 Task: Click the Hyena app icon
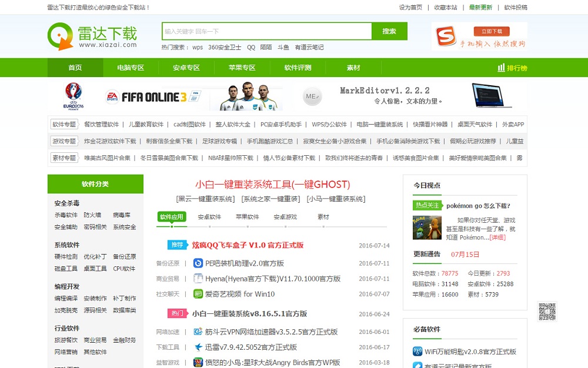tap(198, 279)
